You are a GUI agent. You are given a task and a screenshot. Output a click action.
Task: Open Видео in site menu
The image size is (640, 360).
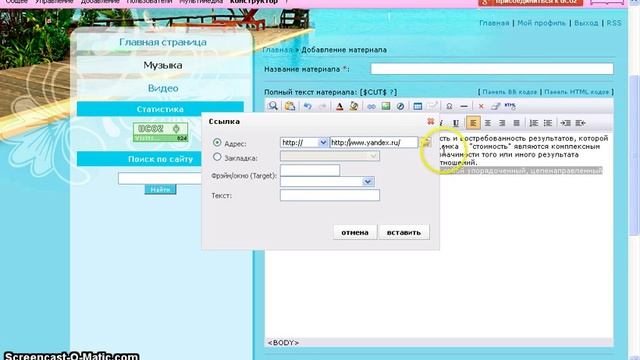click(163, 88)
